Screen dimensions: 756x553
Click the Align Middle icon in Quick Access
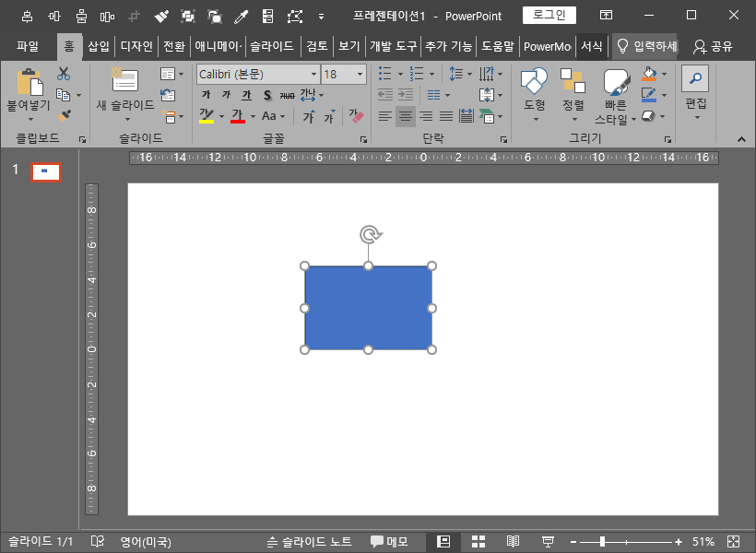coord(54,17)
